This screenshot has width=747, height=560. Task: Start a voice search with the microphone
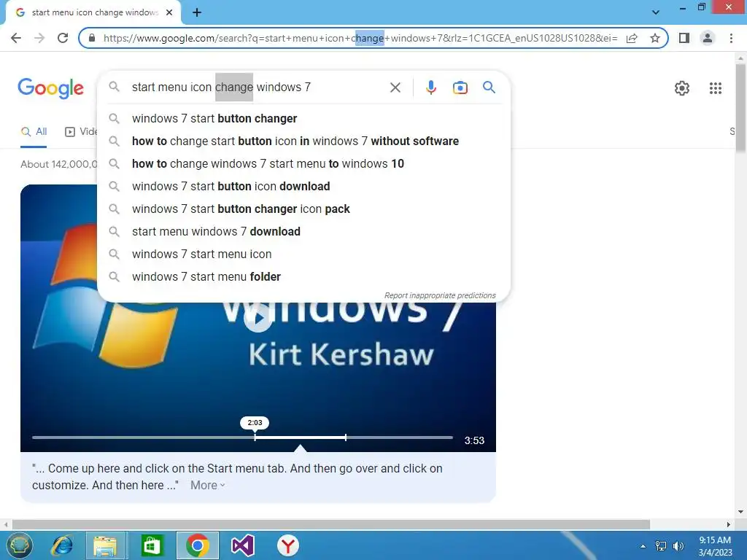pyautogui.click(x=431, y=87)
